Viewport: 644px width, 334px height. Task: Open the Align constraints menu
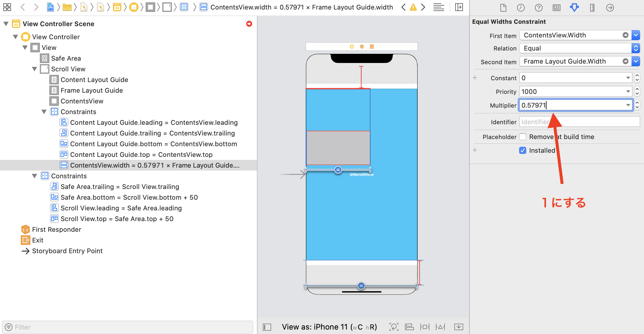point(409,327)
